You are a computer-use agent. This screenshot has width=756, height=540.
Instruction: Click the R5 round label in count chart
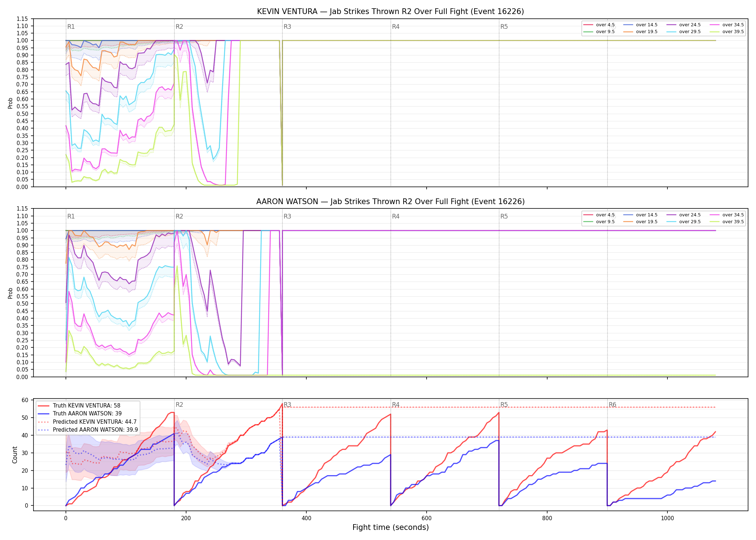point(504,405)
